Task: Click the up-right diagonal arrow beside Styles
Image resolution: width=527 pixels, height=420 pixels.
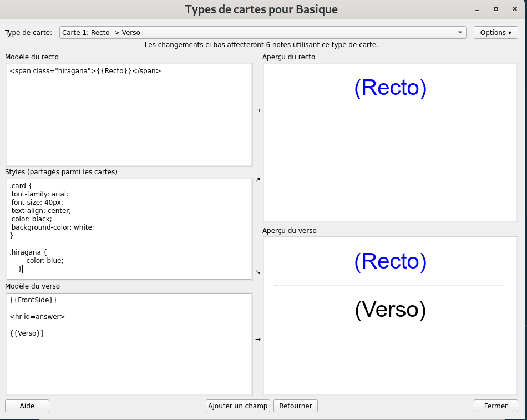Action: (258, 180)
